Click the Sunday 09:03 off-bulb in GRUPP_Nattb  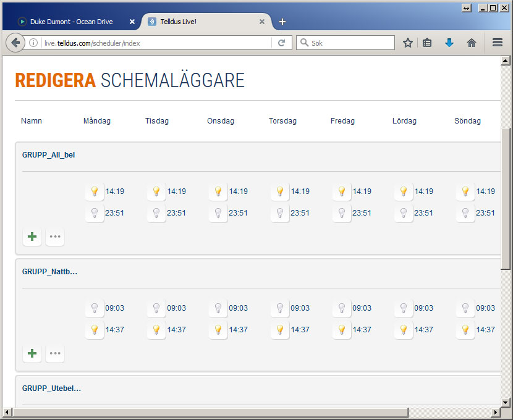click(465, 308)
